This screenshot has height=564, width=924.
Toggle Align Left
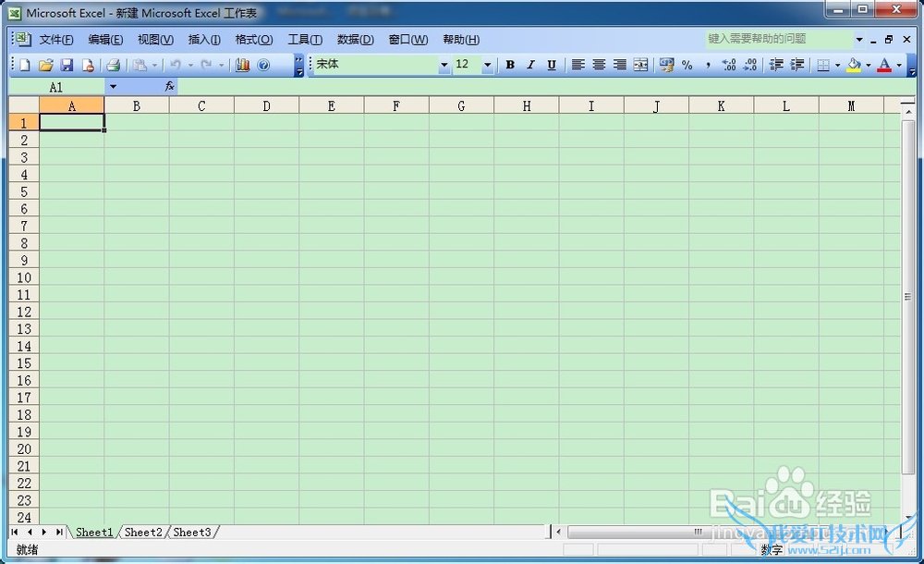[x=578, y=65]
